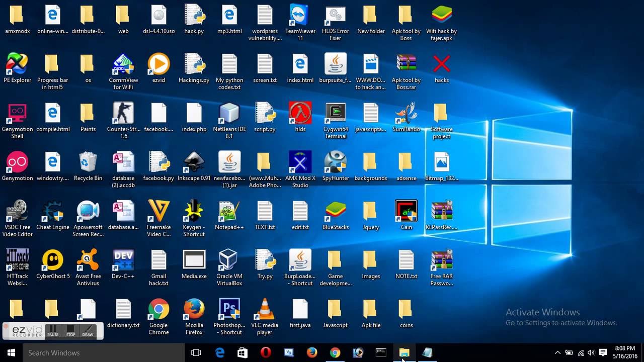The width and height of the screenshot is (644, 362).
Task: Select the HTTrack Website Copier icon
Action: point(18,267)
